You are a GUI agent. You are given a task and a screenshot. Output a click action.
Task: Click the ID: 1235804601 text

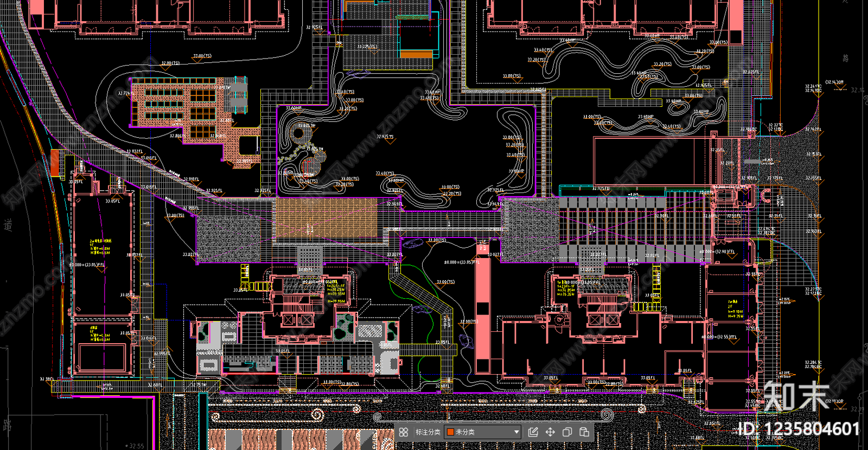(x=799, y=429)
